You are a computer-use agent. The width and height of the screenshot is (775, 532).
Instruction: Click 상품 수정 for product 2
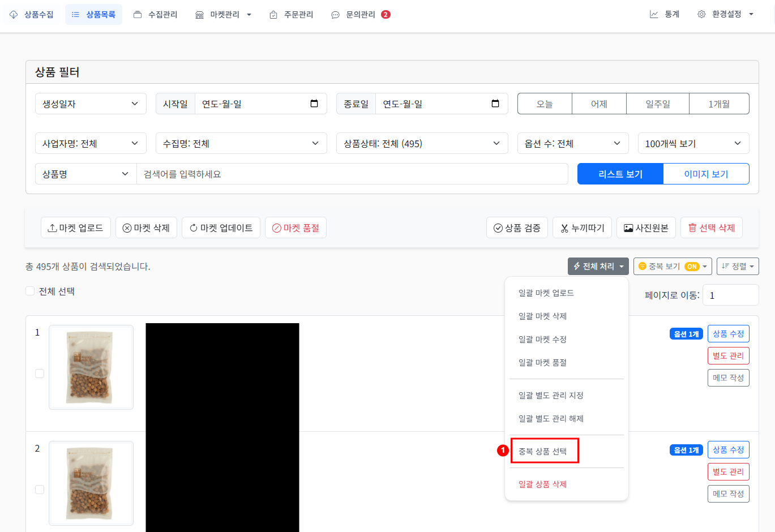click(x=728, y=449)
